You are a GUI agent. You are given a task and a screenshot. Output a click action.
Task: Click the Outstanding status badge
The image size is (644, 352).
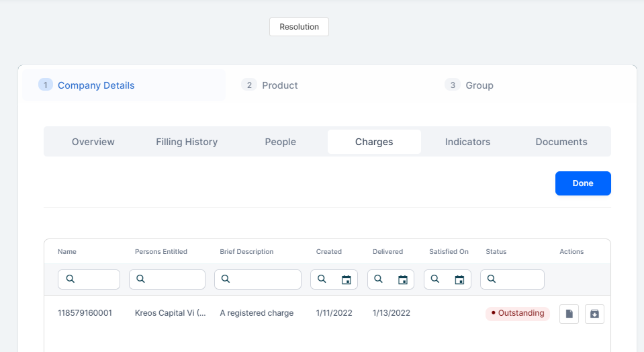(517, 313)
